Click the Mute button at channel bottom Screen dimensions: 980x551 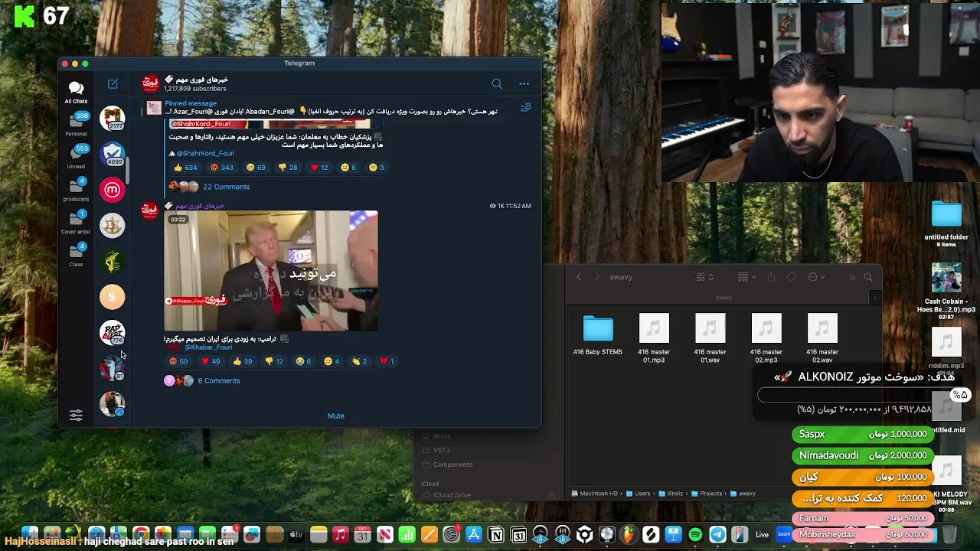pos(336,416)
